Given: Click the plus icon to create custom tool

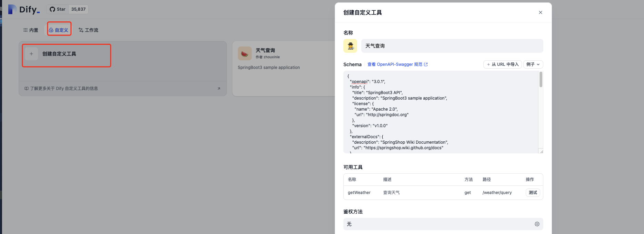Looking at the screenshot, I should coord(31,54).
